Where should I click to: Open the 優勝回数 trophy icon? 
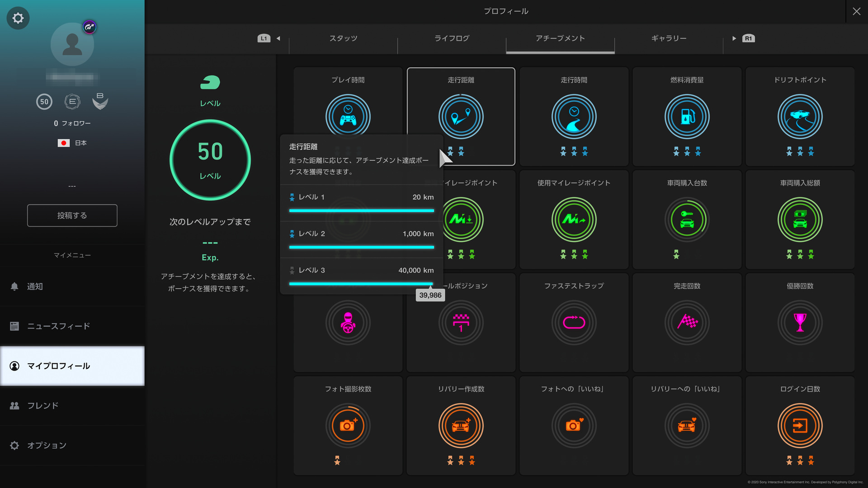click(800, 323)
